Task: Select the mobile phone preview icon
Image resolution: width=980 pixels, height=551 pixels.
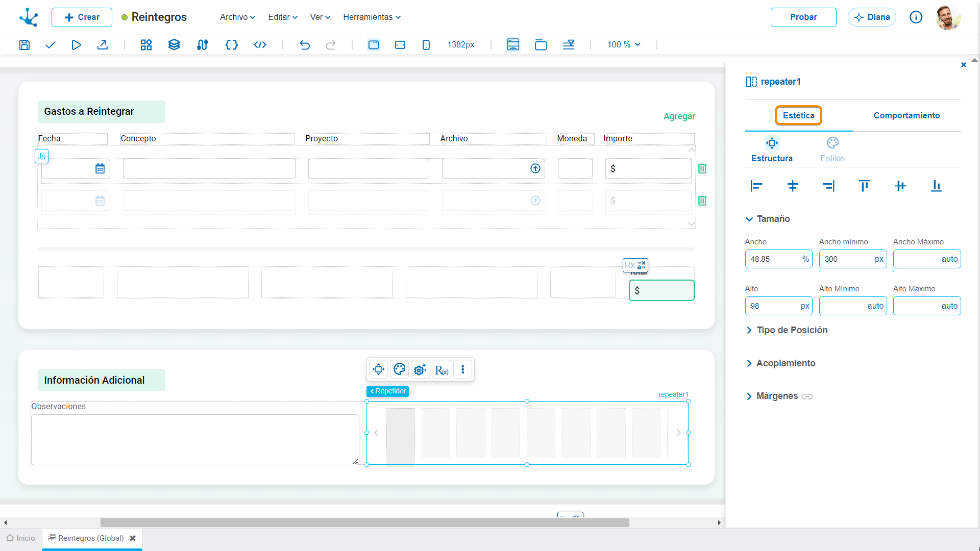Action: 426,45
